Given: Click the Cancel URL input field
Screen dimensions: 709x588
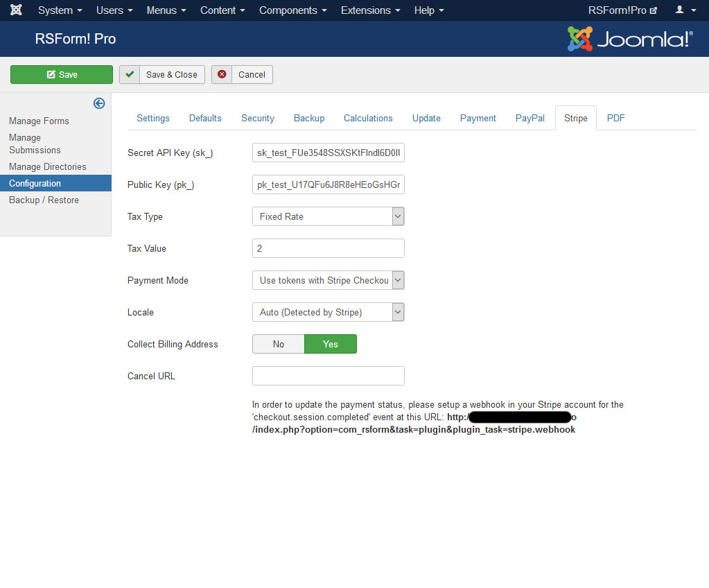Looking at the screenshot, I should click(x=329, y=376).
